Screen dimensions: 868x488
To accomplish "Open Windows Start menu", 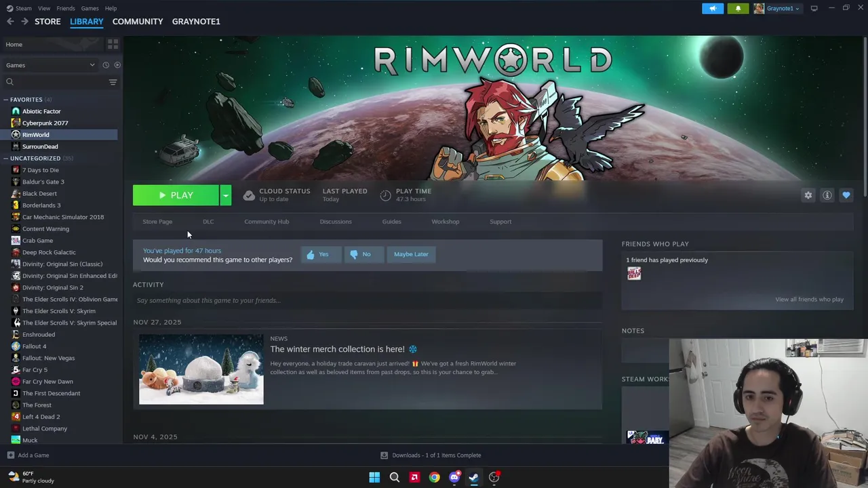I will [x=374, y=477].
